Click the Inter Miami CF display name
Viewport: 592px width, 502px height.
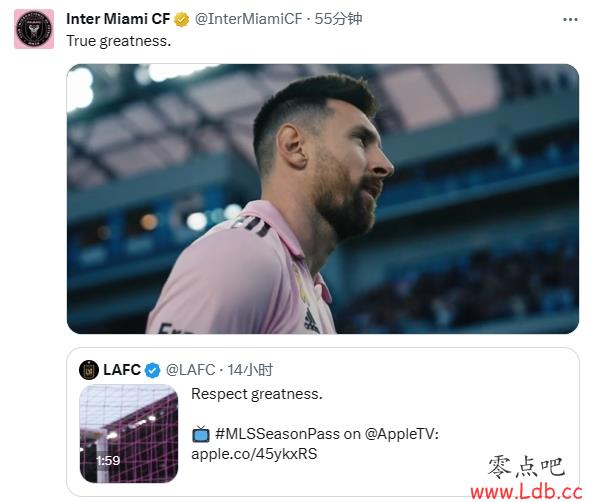pyautogui.click(x=118, y=19)
